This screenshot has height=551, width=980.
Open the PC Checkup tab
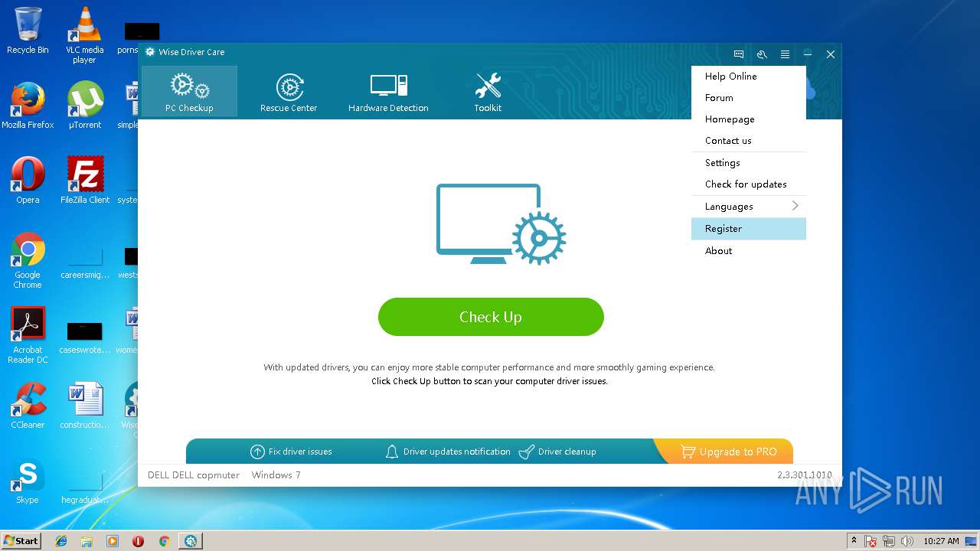click(x=189, y=91)
